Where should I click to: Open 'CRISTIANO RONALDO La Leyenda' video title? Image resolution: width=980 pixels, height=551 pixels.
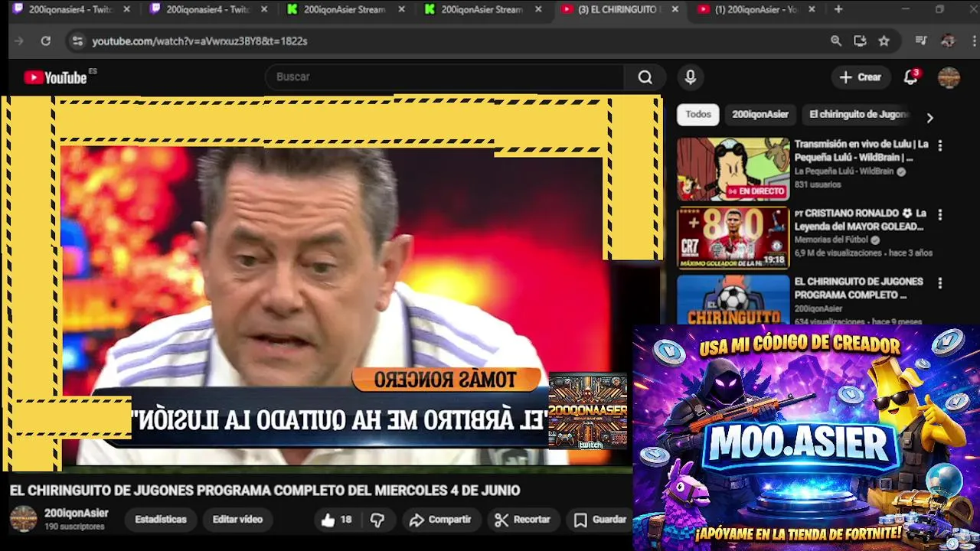861,220
